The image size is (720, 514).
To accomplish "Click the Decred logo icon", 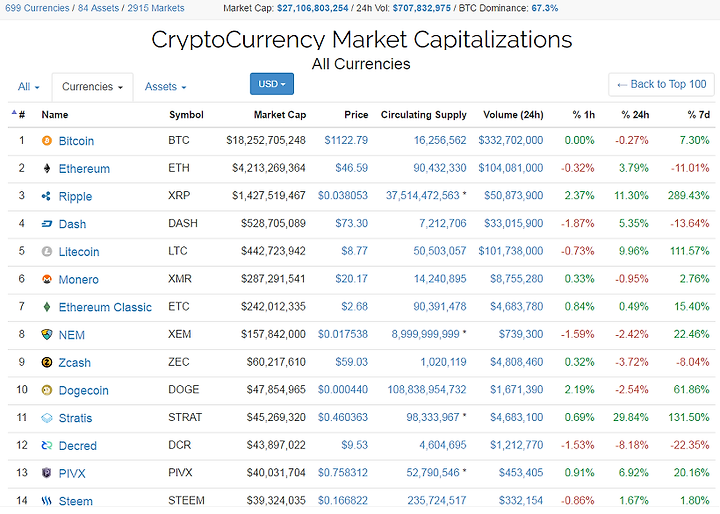I will [x=47, y=445].
